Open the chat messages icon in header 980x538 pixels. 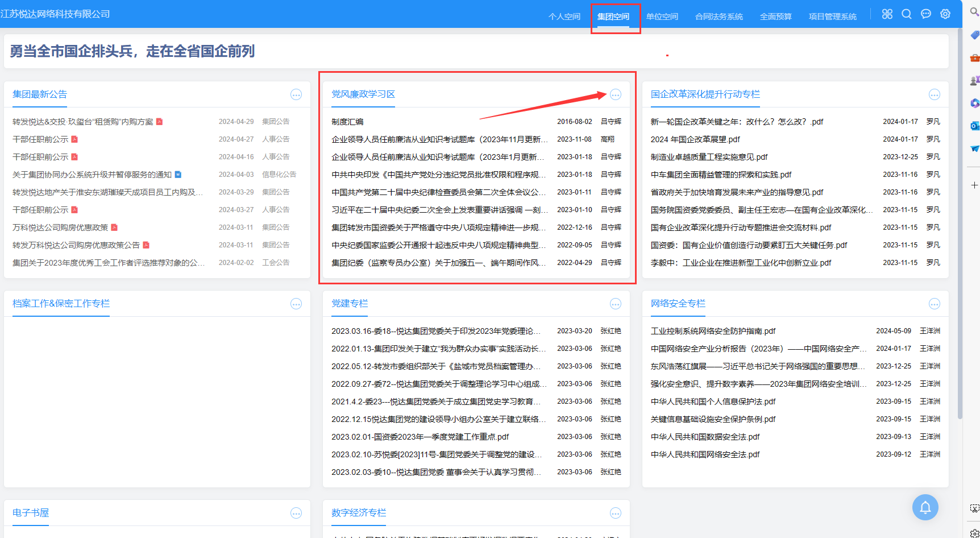(926, 14)
